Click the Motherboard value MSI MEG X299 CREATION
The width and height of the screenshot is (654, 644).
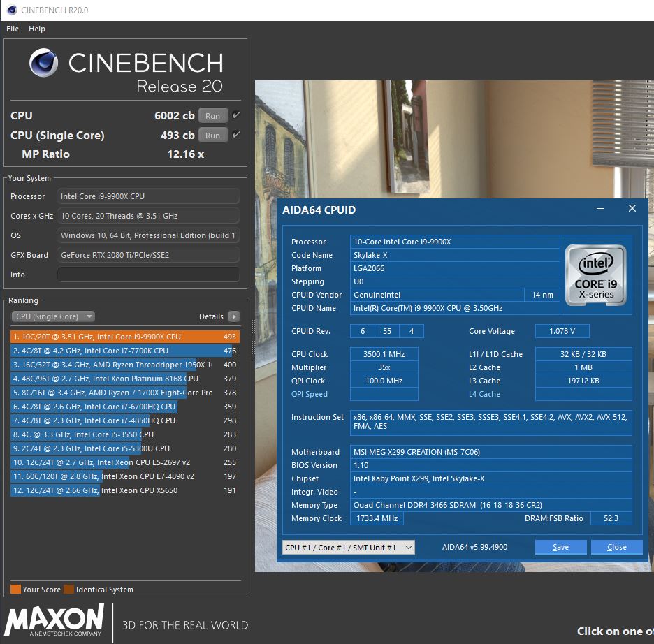[490, 452]
